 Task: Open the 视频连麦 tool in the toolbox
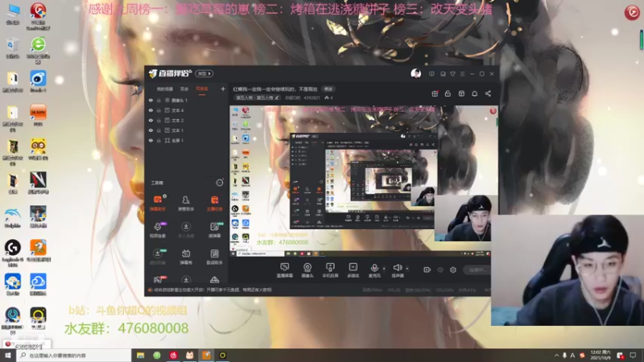[158, 230]
